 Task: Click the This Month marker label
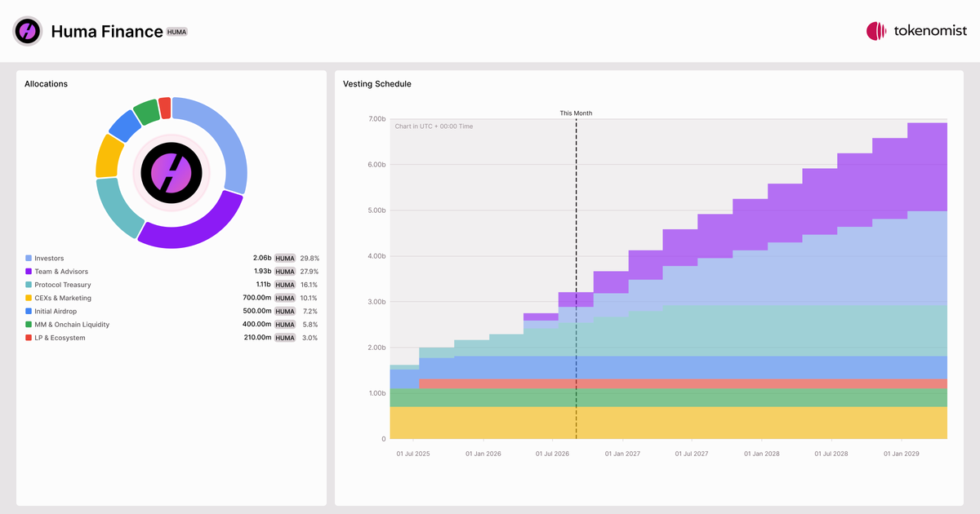[x=576, y=113]
